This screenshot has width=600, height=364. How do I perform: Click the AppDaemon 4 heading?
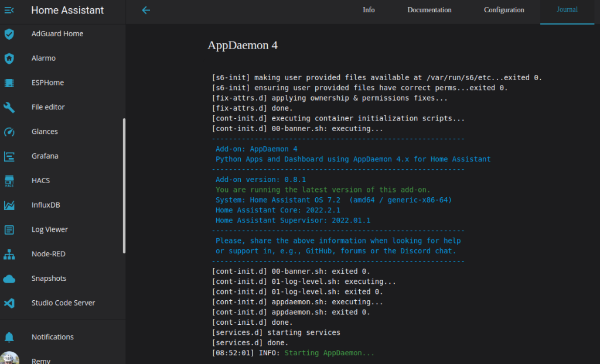[x=242, y=45]
